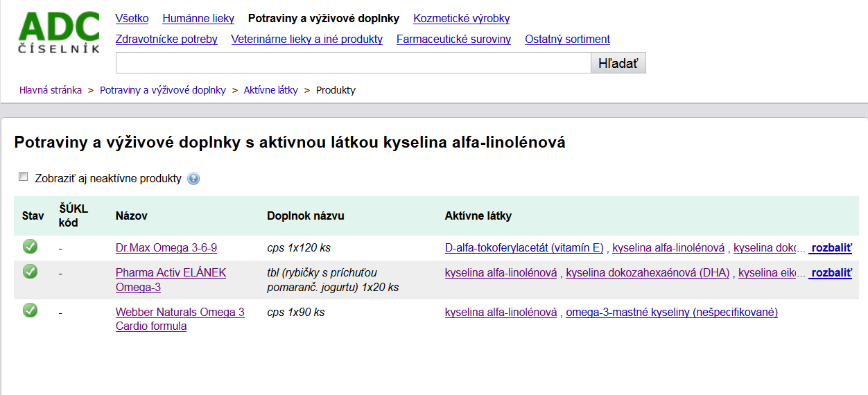Open kyselina alfa-linolénová link in Webber Naturals row
The image size is (868, 395).
click(501, 313)
